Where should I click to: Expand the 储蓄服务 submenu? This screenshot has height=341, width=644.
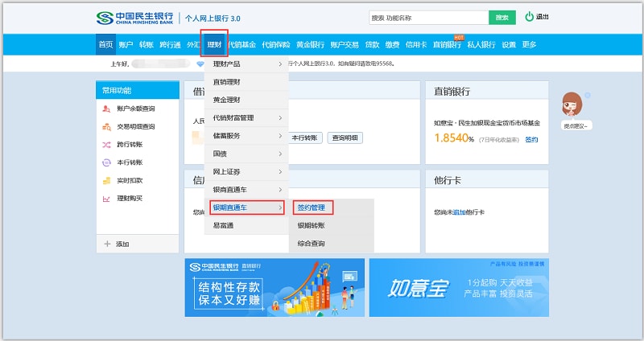(x=280, y=136)
